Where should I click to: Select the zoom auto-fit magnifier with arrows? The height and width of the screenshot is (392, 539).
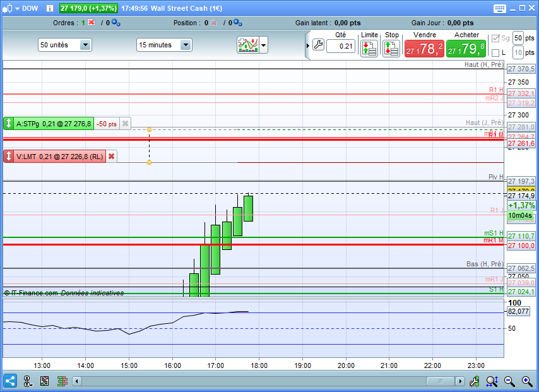coord(492,381)
